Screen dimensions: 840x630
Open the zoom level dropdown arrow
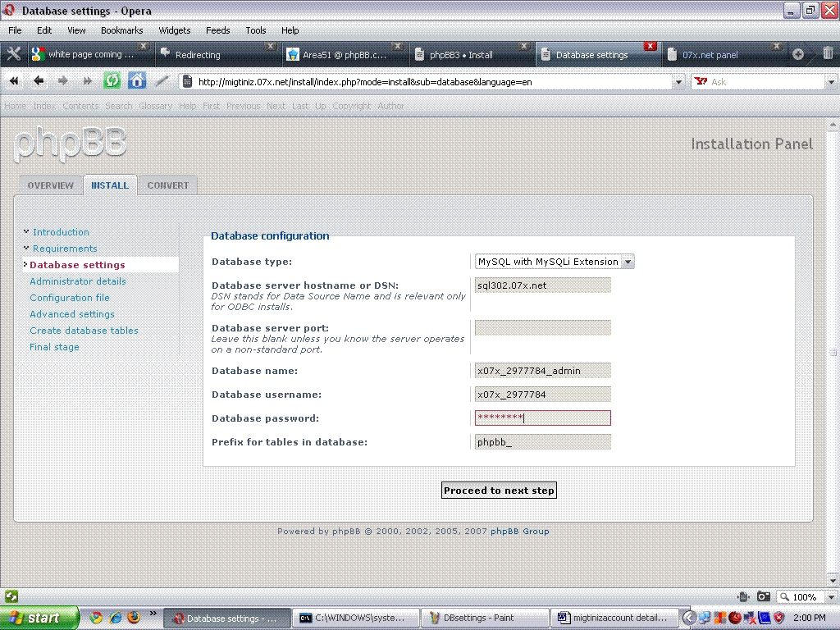point(832,597)
